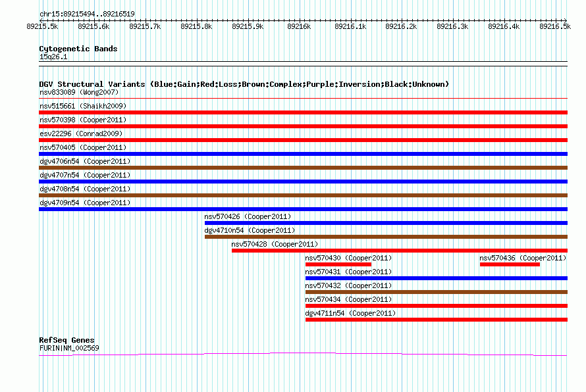Click the dgv4707n54 blue gain bar
586x392 pixels.
pyautogui.click(x=303, y=182)
